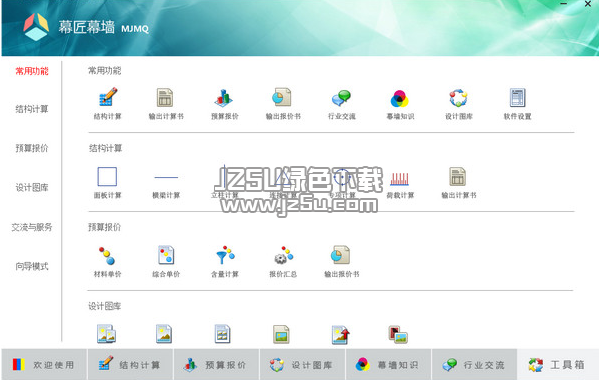Open 幕墙知识 color circles icon in 常用功能 section
Screen dimensions: 599x380
[x=400, y=99]
